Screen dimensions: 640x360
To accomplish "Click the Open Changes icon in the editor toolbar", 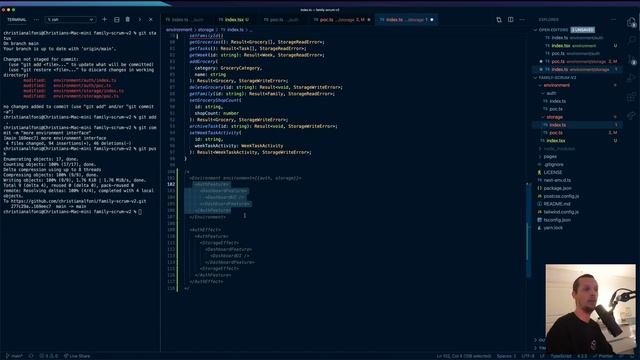I will tap(499, 20).
